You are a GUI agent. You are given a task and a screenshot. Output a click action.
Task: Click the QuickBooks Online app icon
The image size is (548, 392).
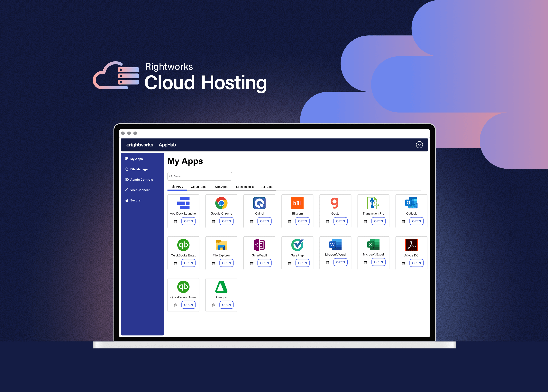(183, 287)
